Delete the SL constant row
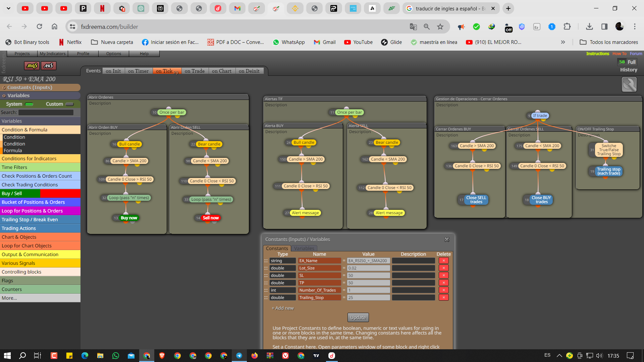Screen dimensions: 644x362 coord(443,276)
